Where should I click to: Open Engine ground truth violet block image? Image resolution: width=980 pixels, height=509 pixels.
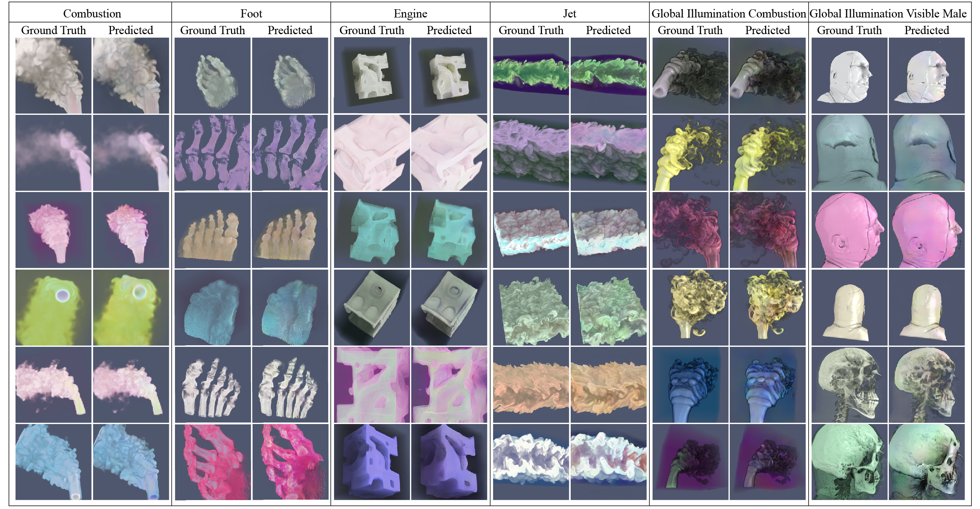372,462
